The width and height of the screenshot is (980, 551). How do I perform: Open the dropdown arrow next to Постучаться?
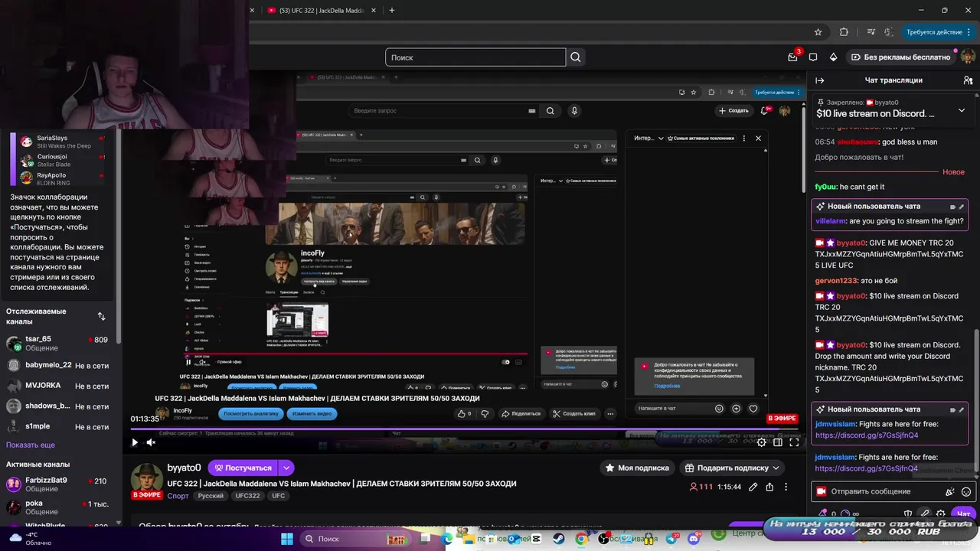(x=286, y=468)
